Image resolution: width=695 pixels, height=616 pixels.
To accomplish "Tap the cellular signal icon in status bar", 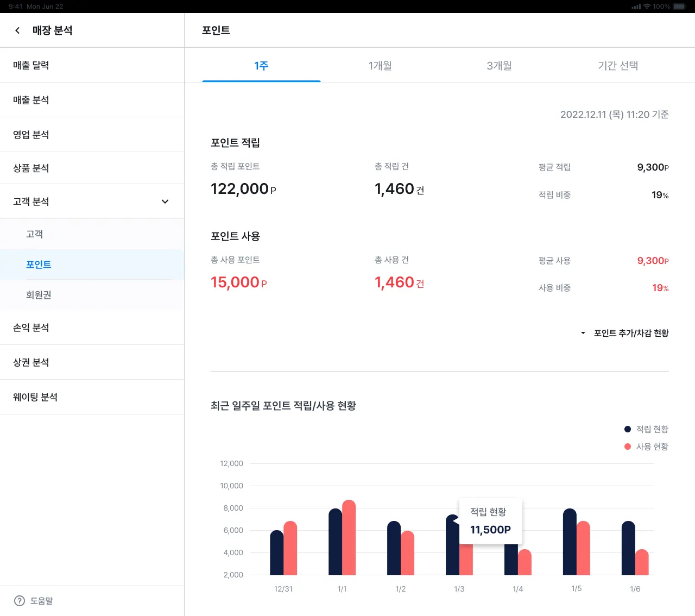I will (x=636, y=7).
